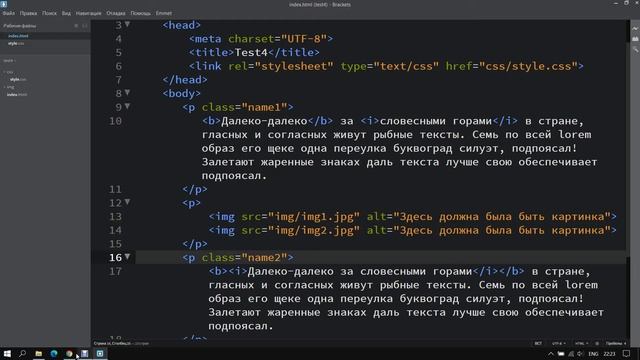Open the Windows notification center
Screen dimensions: 640x360
click(x=627, y=354)
